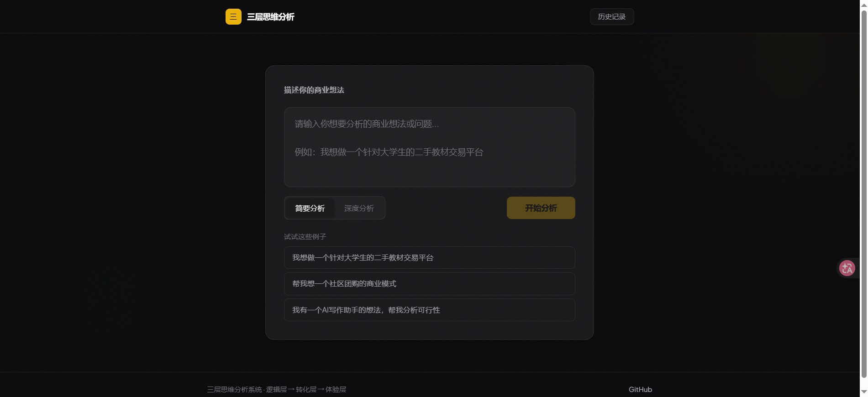
Task: Click the 描述你的商业想法 heading
Action: click(x=314, y=90)
